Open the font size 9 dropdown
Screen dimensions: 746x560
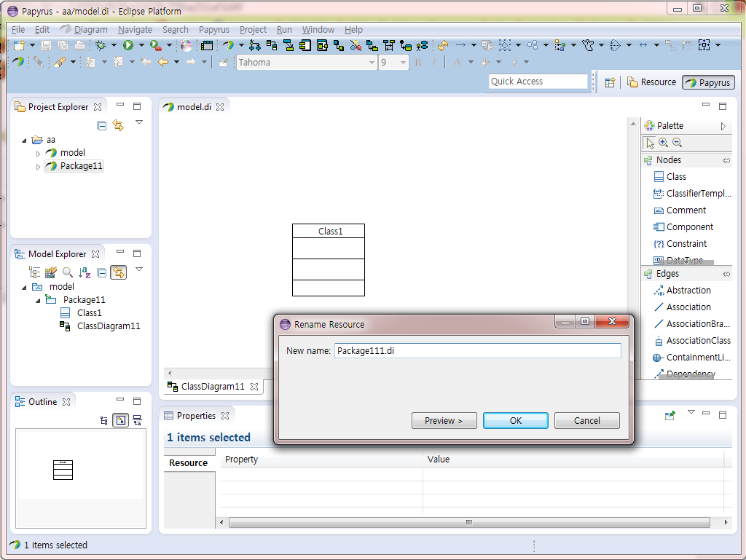coord(404,63)
